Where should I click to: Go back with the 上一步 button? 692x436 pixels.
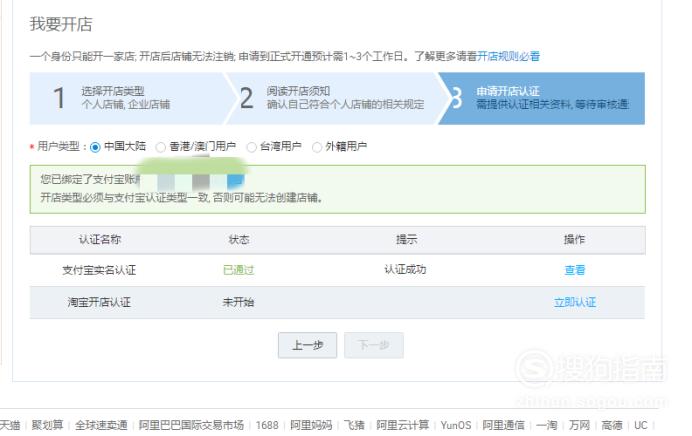(308, 345)
